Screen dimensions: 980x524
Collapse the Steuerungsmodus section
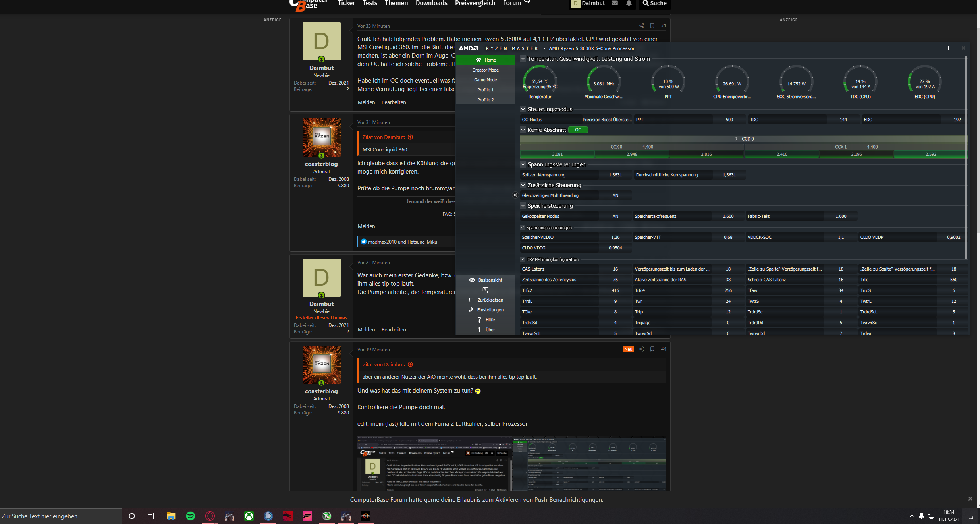point(523,109)
